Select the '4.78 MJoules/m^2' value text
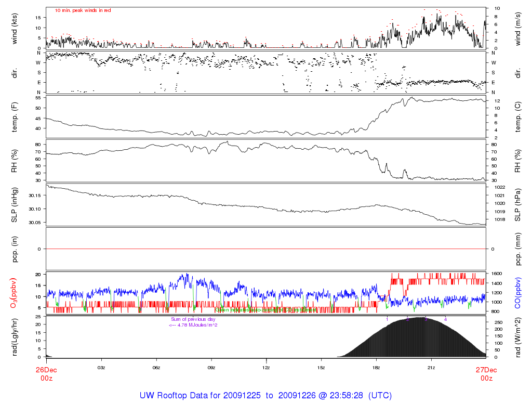532x416 pixels. coord(197,325)
